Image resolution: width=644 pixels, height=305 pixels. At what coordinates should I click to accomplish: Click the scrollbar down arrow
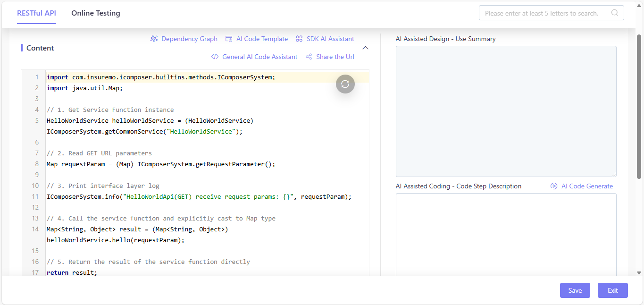click(639, 273)
